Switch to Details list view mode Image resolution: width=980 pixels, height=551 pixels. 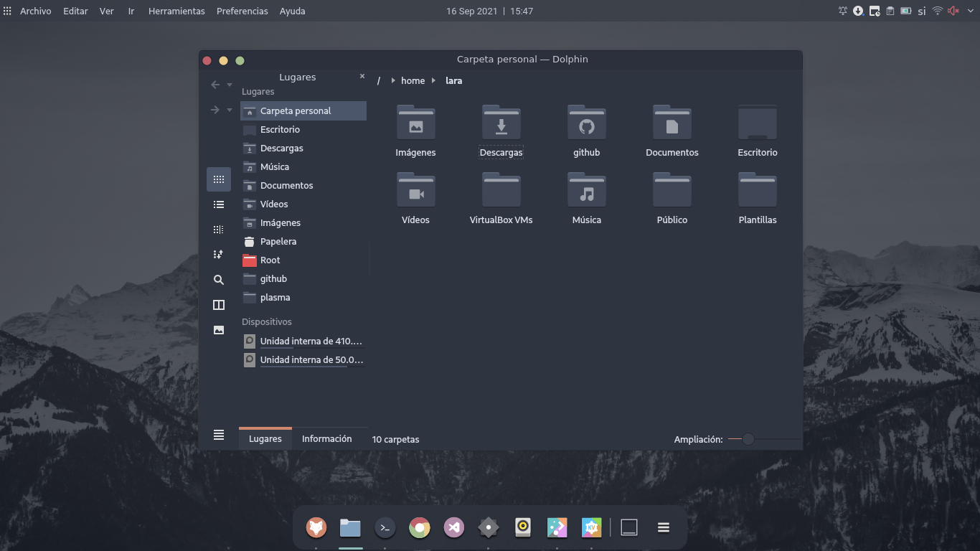point(219,204)
